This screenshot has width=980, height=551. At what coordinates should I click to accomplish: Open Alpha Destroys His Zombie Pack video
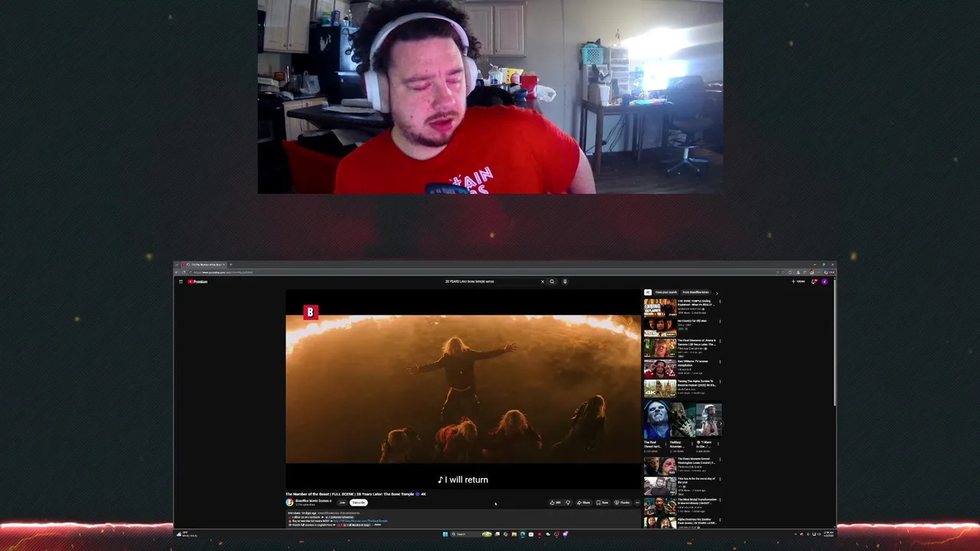659,523
